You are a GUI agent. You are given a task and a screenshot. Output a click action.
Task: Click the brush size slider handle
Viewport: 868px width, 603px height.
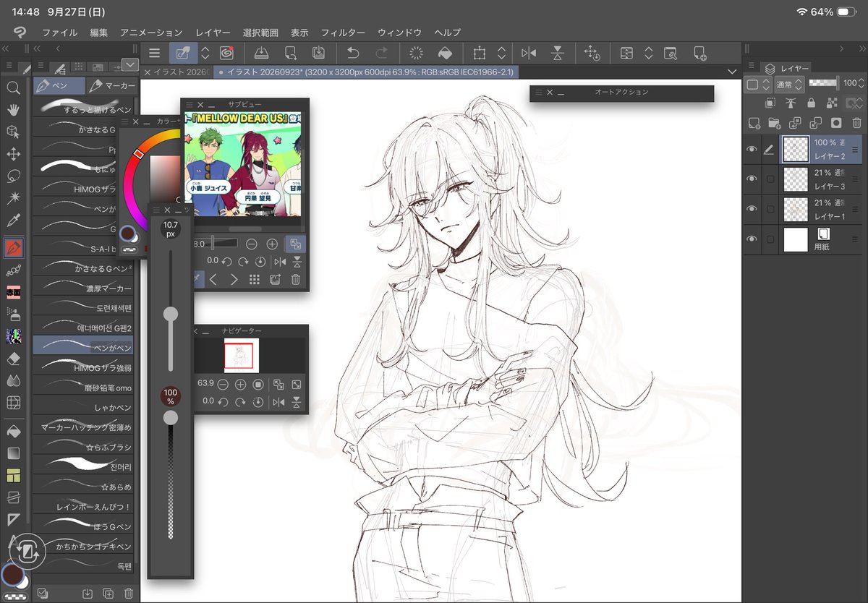tap(171, 314)
